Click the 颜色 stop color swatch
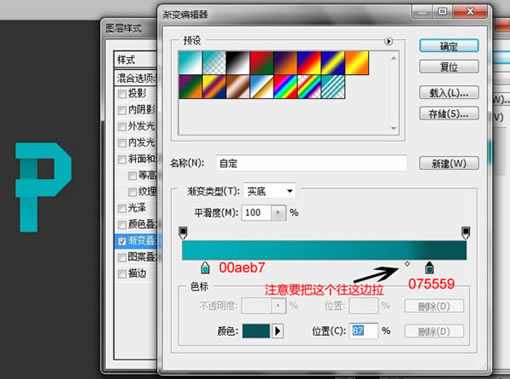The height and width of the screenshot is (379, 510). 256,331
